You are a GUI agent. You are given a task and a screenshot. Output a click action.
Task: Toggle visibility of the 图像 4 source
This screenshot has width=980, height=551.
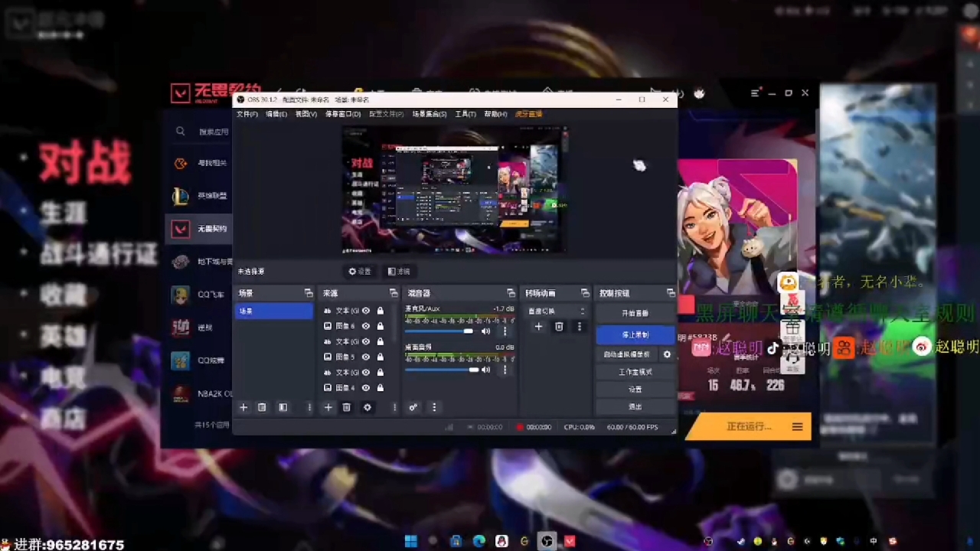(x=366, y=388)
